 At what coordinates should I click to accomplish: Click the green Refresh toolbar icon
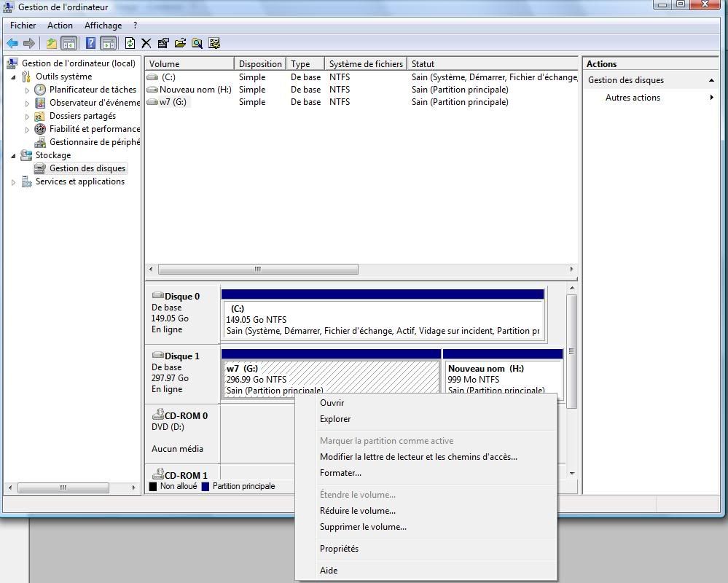tap(130, 43)
